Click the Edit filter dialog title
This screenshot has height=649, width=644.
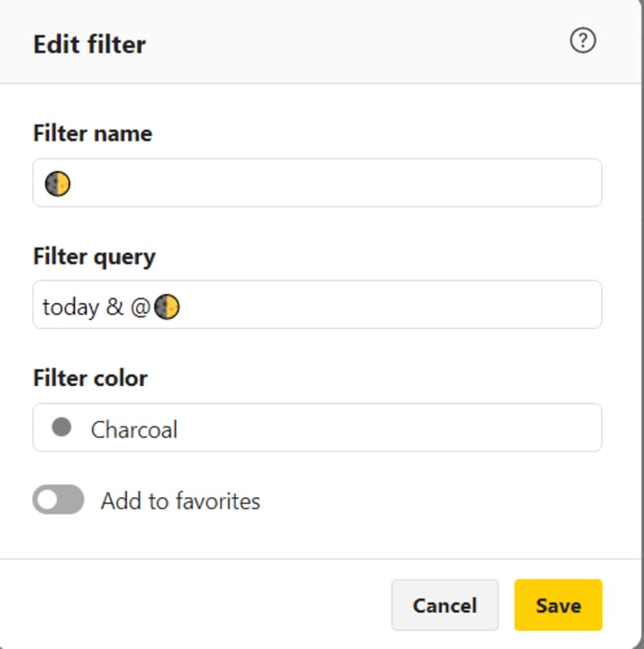click(89, 45)
